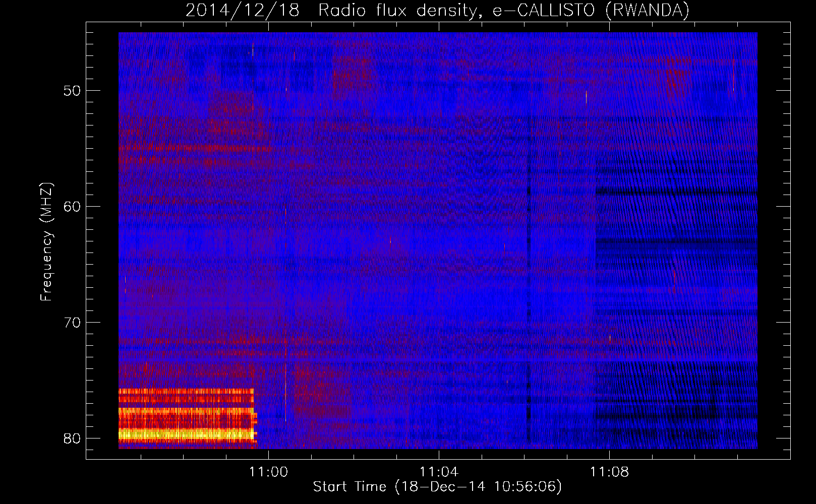The image size is (816, 504).
Task: Click the "11:00" time tick label
Action: point(268,472)
